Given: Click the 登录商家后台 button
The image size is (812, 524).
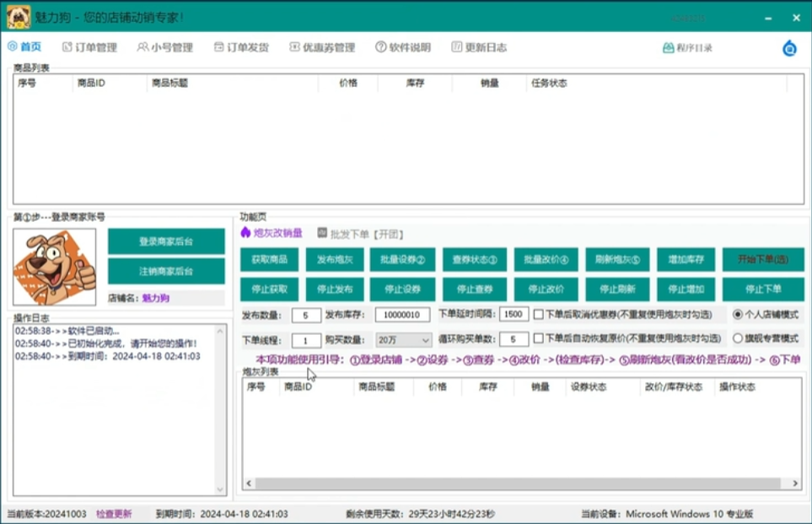Looking at the screenshot, I should pos(166,240).
